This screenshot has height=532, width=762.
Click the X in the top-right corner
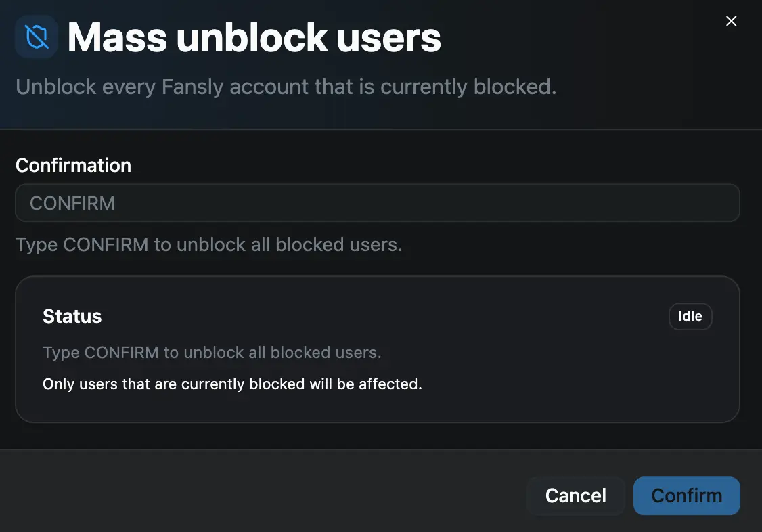(731, 21)
